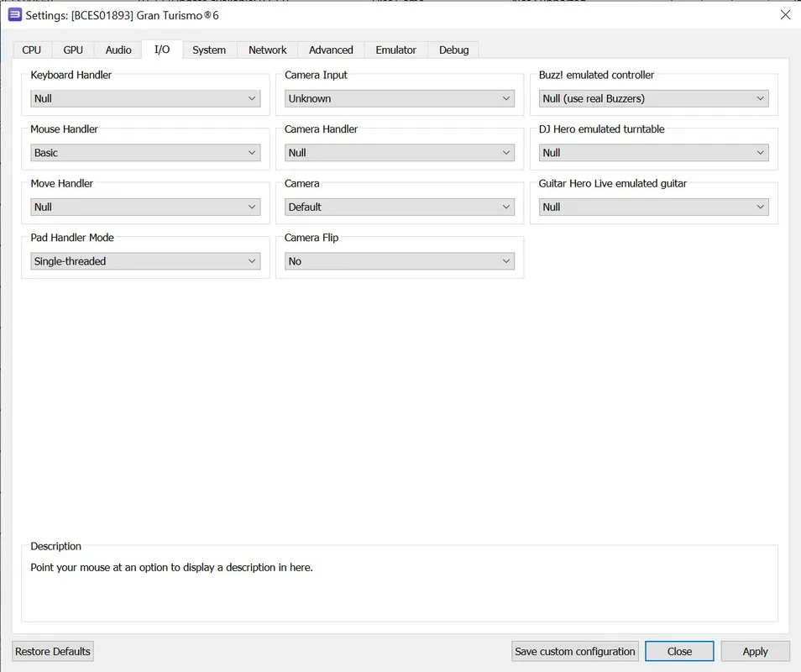Switch to the Emulator tab
Viewport: 801px width, 672px height.
[x=396, y=50]
